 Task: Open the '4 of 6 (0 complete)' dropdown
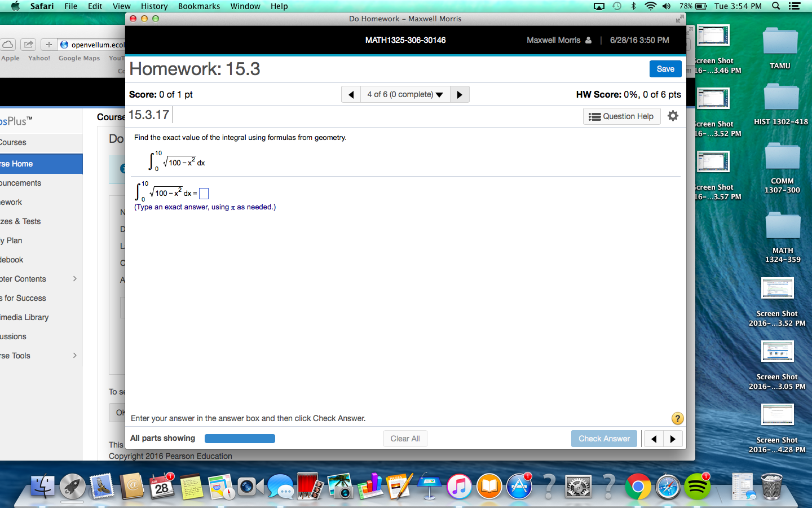(405, 94)
